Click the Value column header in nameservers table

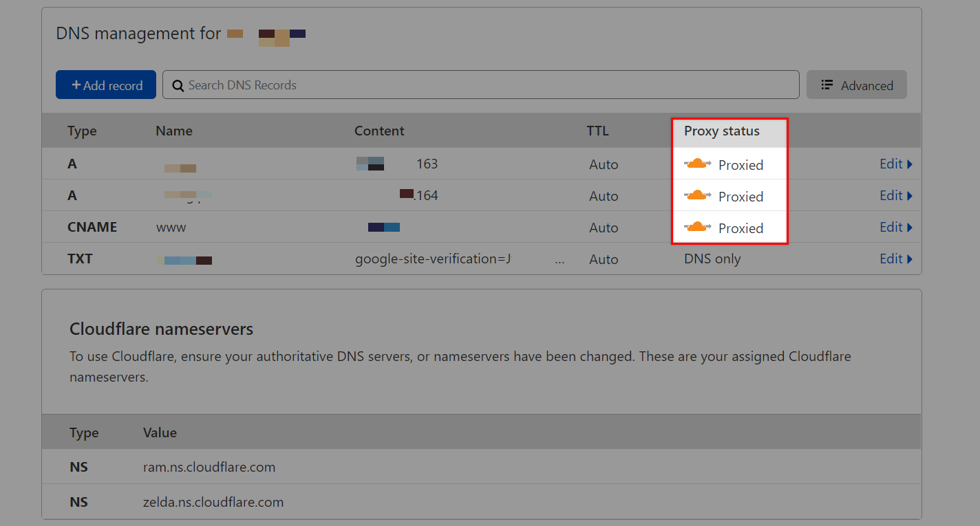click(x=160, y=432)
